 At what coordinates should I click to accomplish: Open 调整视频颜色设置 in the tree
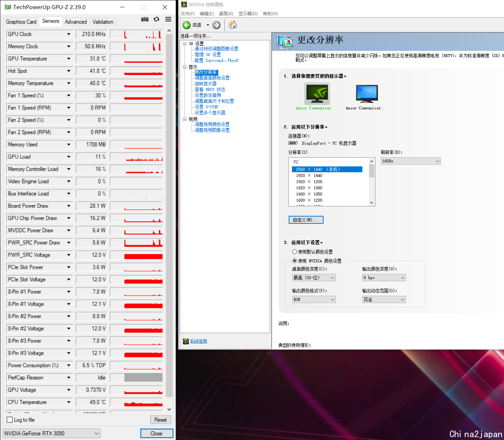point(212,124)
